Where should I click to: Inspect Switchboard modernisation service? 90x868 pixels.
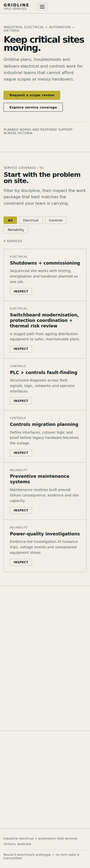point(21,349)
